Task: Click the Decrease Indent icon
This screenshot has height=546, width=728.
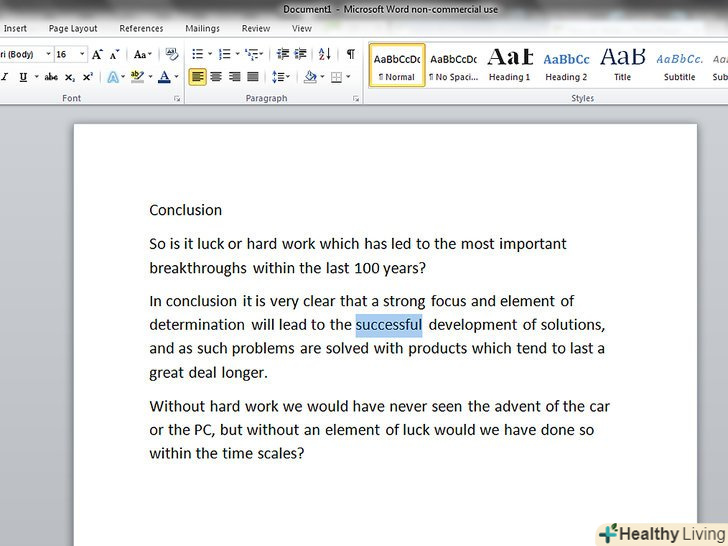Action: click(283, 55)
